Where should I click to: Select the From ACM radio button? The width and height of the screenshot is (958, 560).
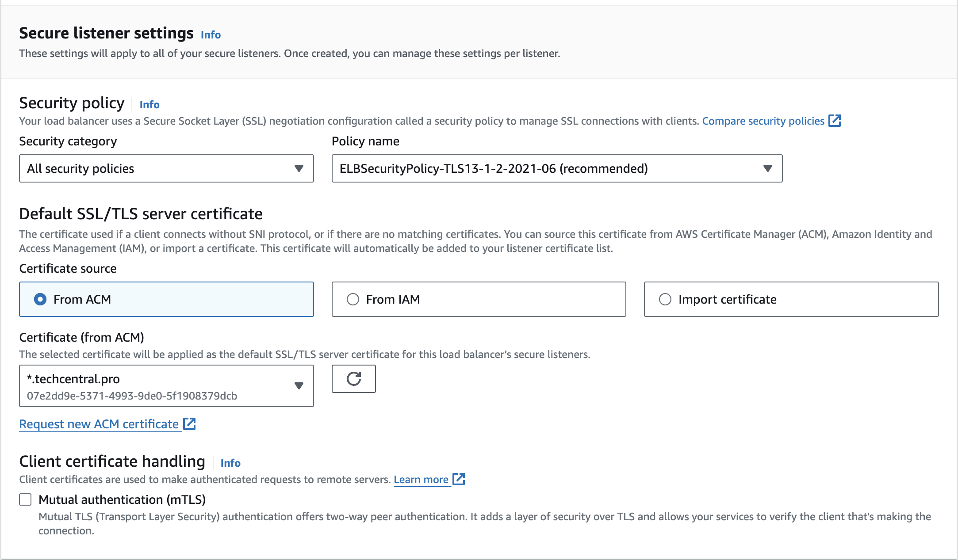40,299
